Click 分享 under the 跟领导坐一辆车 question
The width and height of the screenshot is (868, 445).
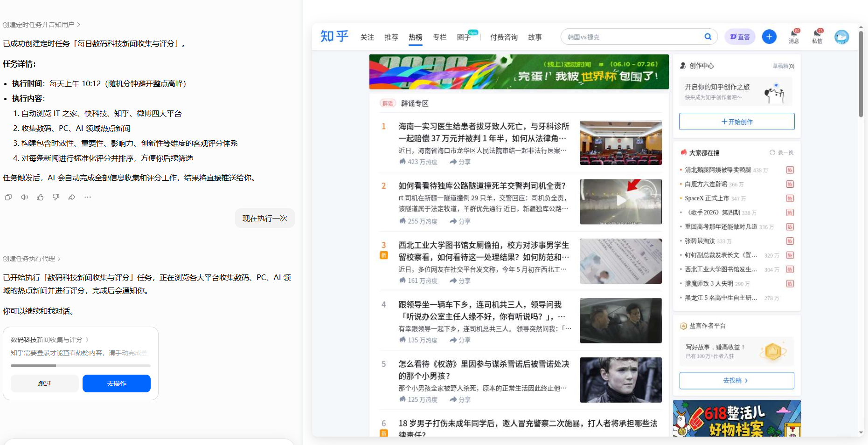point(460,340)
